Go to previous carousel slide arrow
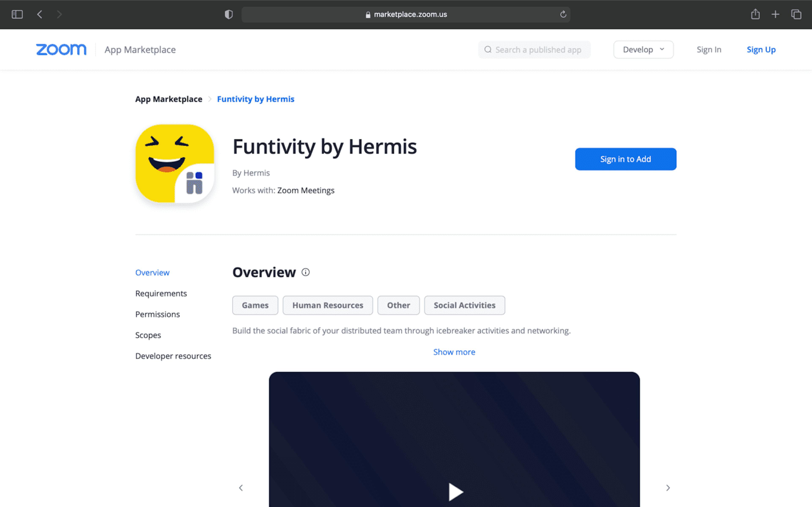This screenshot has height=507, width=812. point(241,488)
